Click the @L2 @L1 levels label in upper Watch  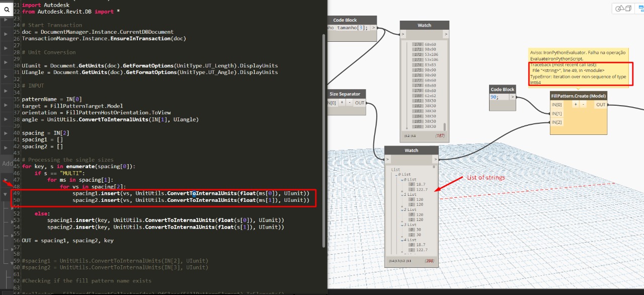410,136
